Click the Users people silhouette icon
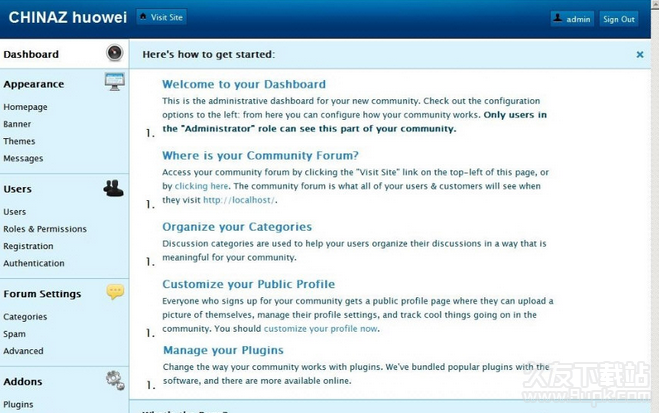 [x=113, y=188]
